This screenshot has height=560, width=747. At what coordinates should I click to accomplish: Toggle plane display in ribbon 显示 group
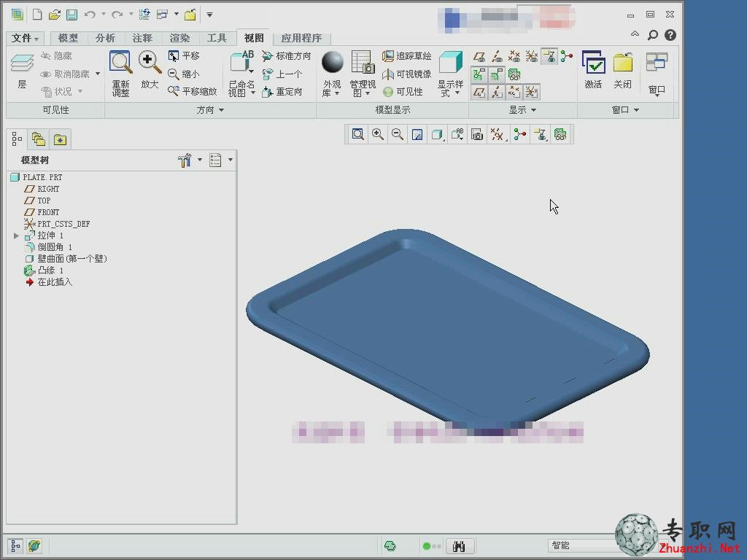(x=479, y=57)
